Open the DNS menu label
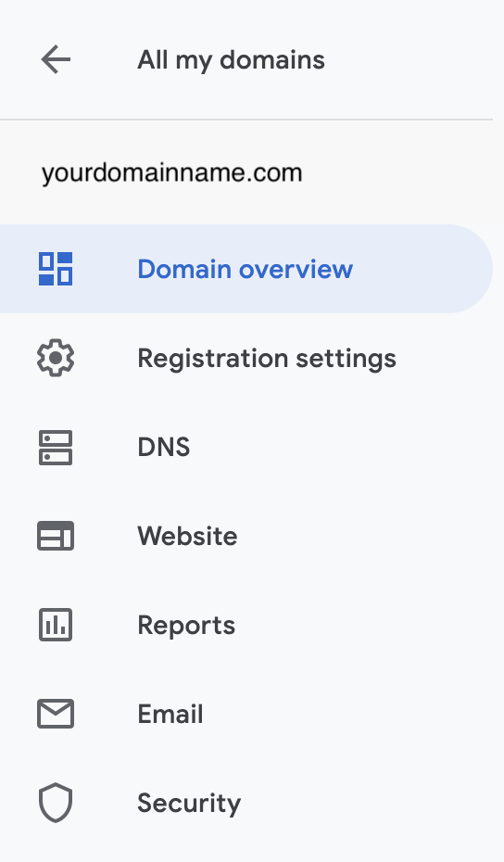This screenshot has height=862, width=504. tap(164, 448)
